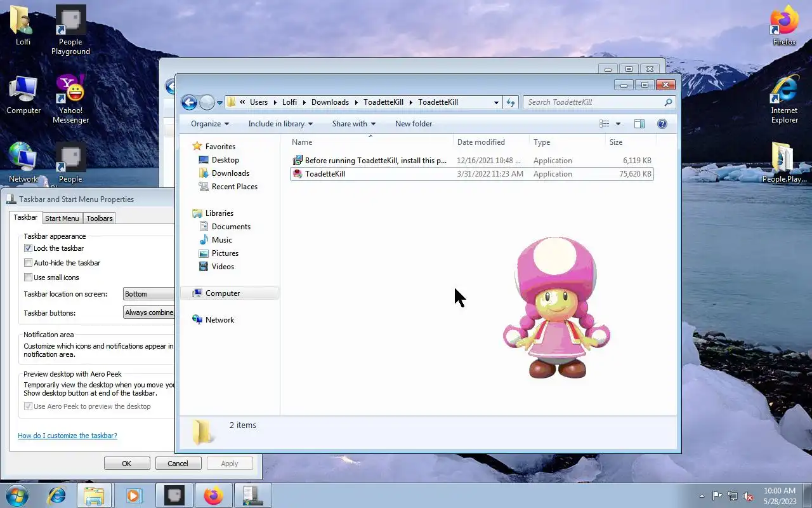Sort by the Name column header
The width and height of the screenshot is (812, 508).
(x=371, y=142)
